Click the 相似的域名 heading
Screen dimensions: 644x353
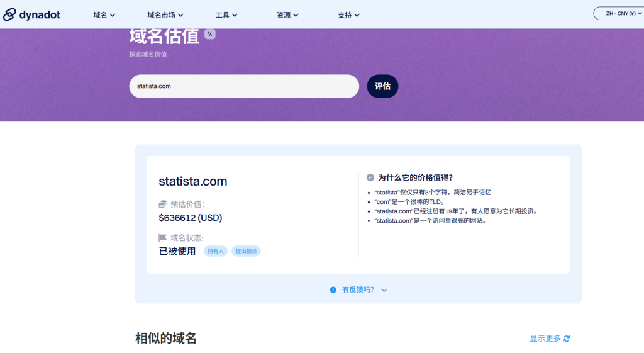166,338
